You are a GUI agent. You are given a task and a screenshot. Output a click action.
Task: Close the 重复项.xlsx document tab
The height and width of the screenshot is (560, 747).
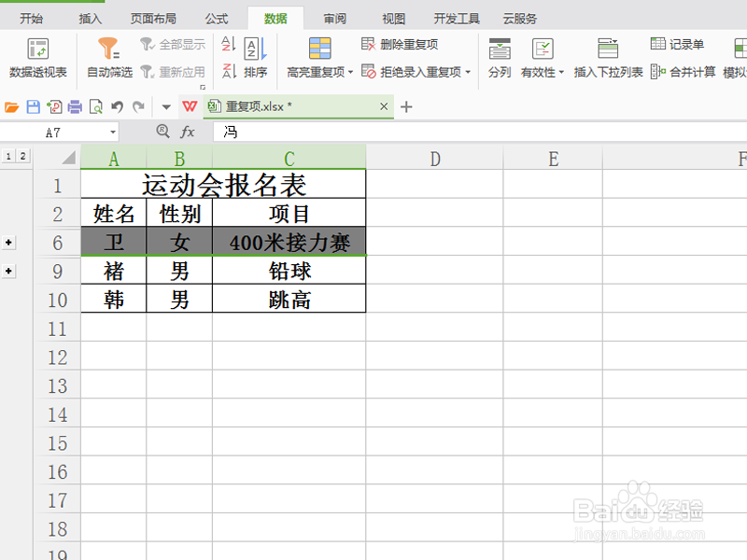tap(384, 106)
